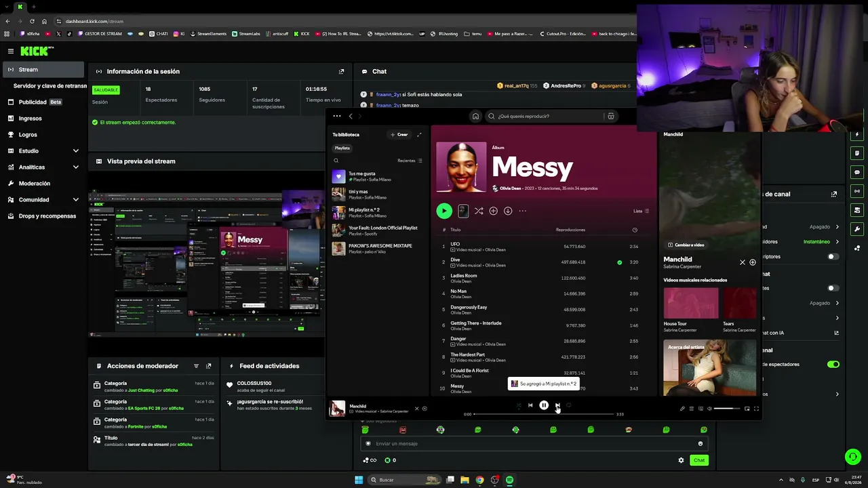
Task: Click Spotify's back navigation arrow
Action: tap(351, 116)
